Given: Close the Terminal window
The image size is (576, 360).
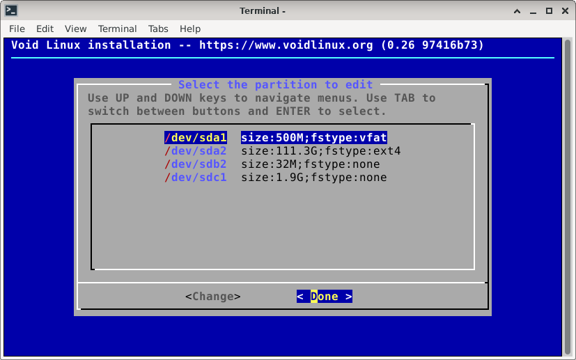Looking at the screenshot, I should 565,11.
